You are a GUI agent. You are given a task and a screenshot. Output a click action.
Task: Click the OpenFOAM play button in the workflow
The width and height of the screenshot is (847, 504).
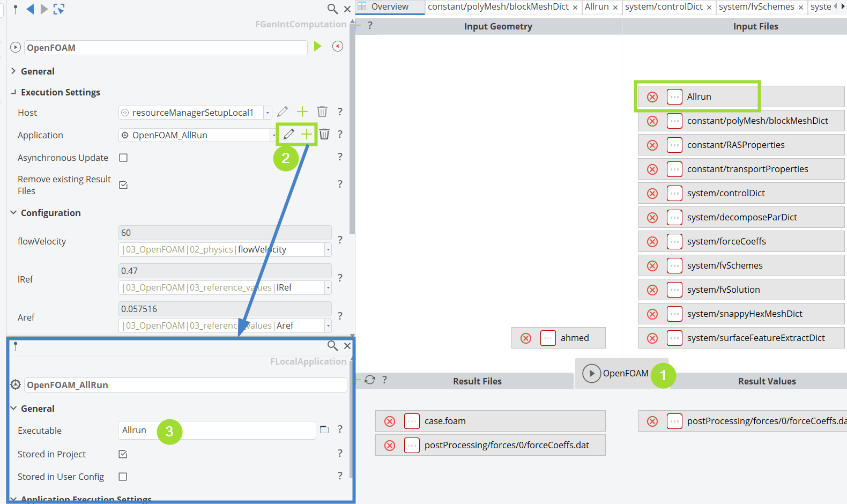(591, 373)
